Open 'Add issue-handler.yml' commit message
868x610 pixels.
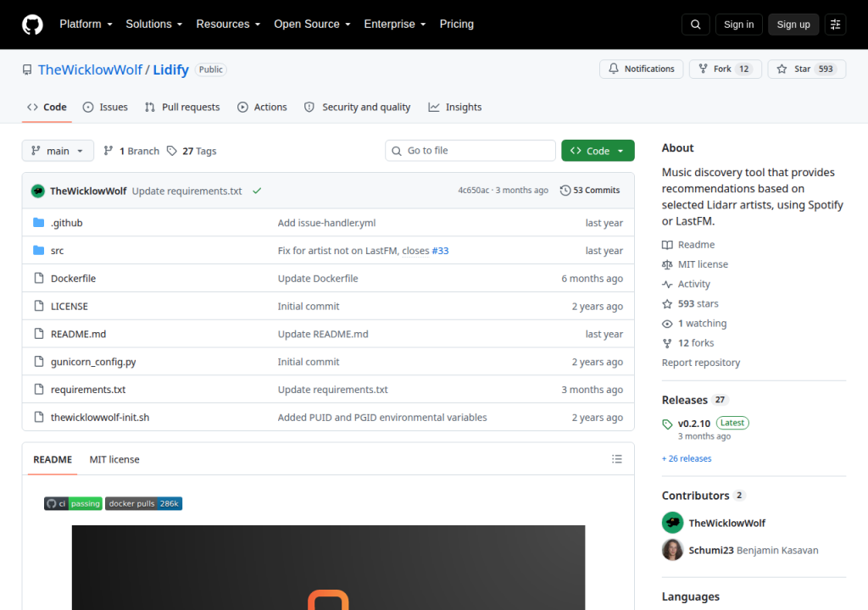click(x=326, y=223)
